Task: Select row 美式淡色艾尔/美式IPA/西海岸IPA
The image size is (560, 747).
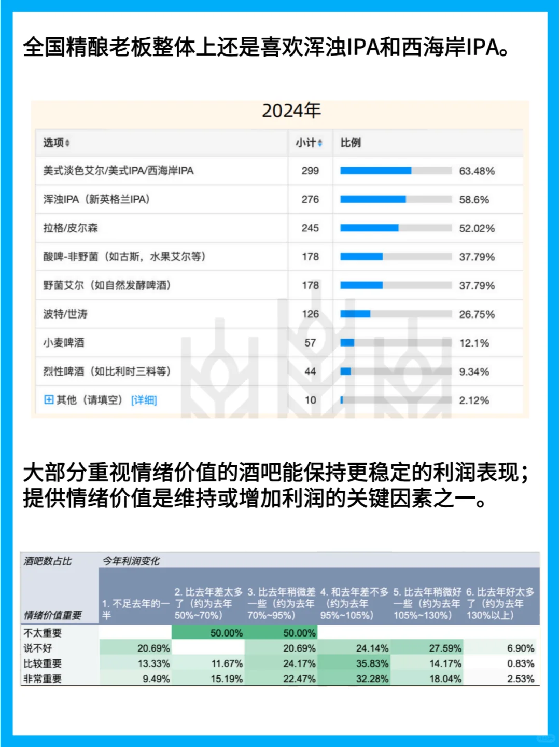Action: [279, 171]
